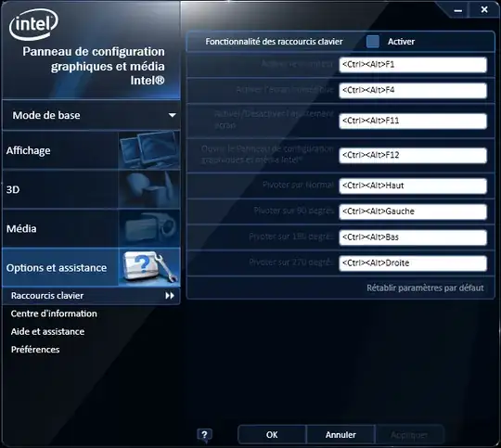Click the Options et assistance wrench icon
Image resolution: width=501 pixels, height=448 pixels.
tap(149, 267)
